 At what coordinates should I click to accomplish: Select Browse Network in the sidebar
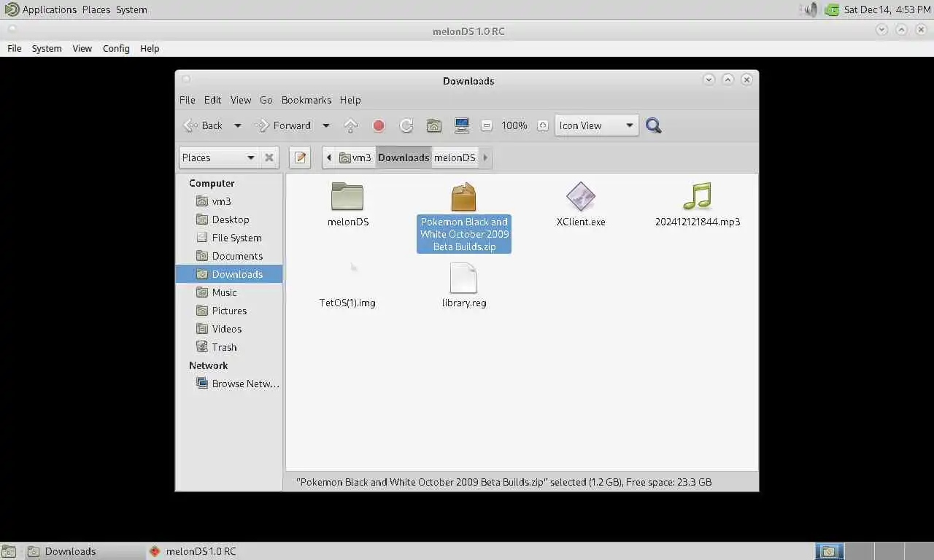(x=229, y=384)
